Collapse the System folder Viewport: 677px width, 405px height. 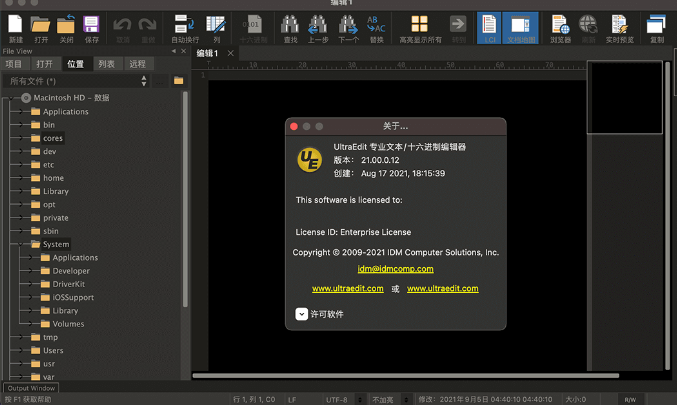click(x=20, y=244)
